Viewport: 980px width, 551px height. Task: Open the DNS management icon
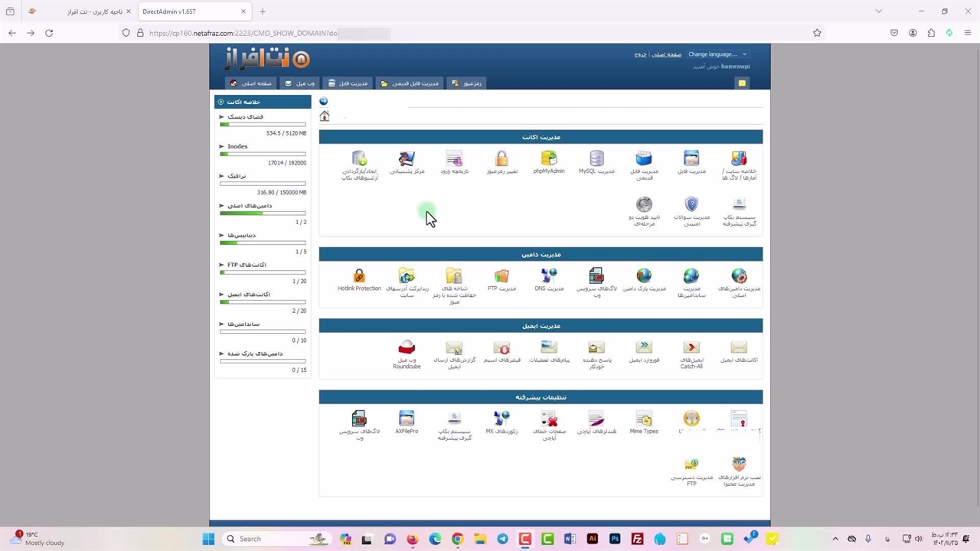tap(549, 276)
